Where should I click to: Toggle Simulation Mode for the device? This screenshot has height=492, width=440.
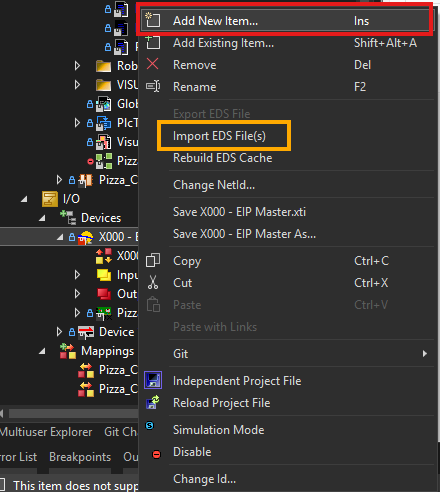coord(218,430)
